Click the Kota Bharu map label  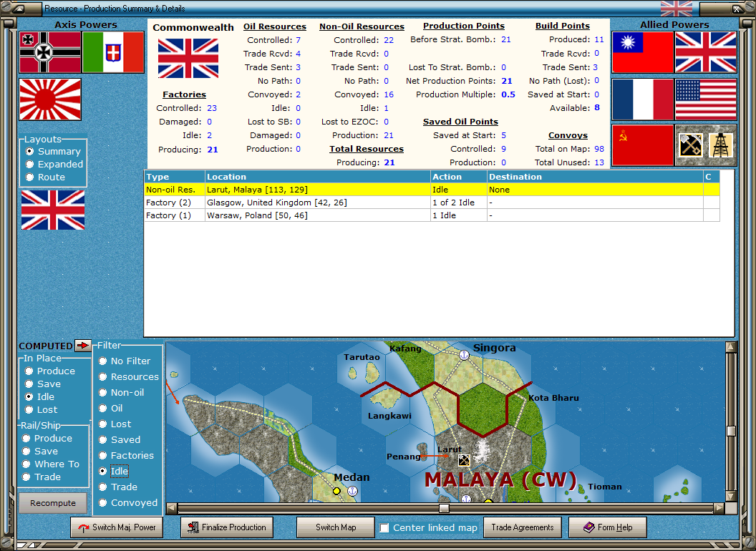click(x=553, y=398)
